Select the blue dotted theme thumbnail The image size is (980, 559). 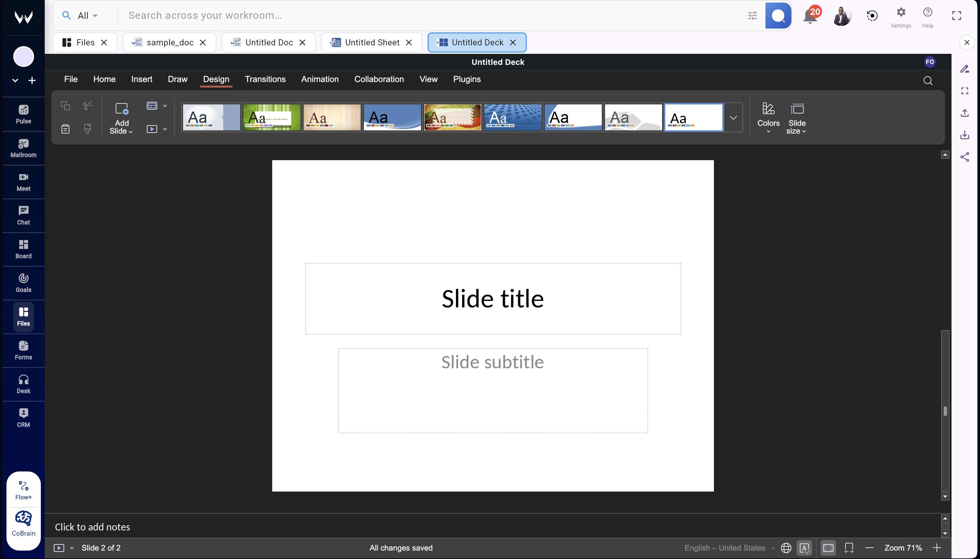(x=512, y=117)
